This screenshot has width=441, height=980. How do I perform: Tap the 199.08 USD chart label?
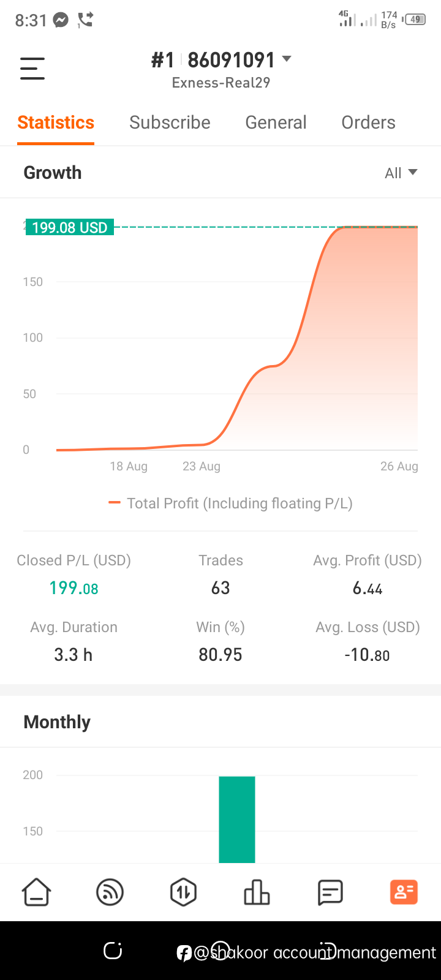[x=69, y=228]
